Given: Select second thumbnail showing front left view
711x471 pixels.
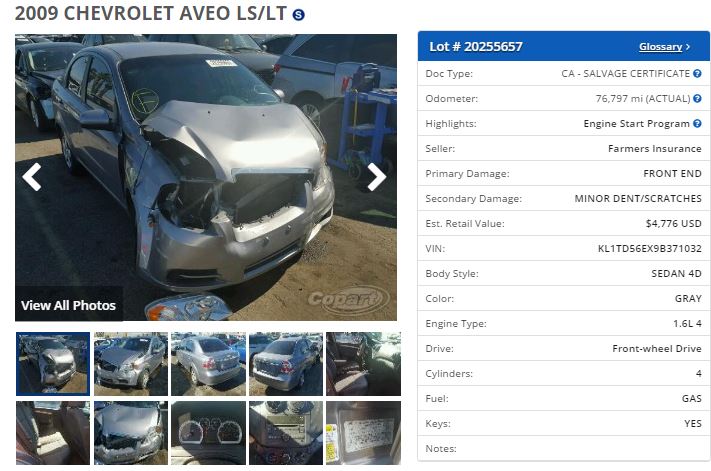Looking at the screenshot, I should click(x=131, y=364).
